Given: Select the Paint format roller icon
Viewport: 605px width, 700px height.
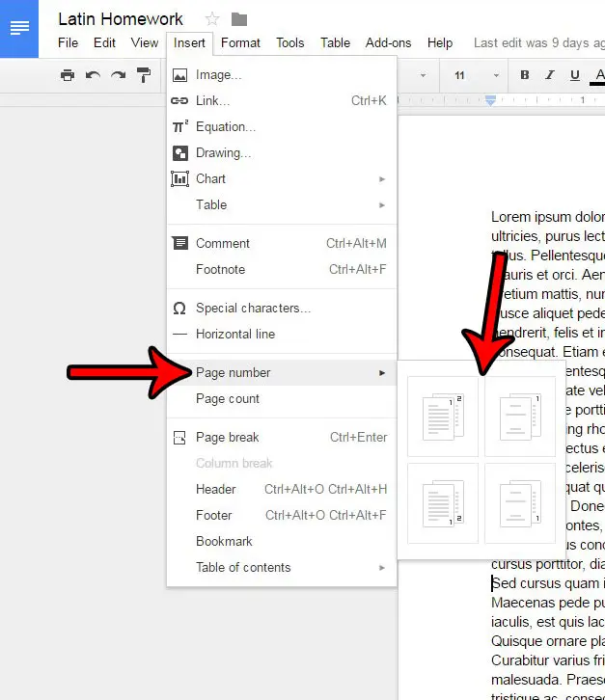Looking at the screenshot, I should (x=144, y=75).
